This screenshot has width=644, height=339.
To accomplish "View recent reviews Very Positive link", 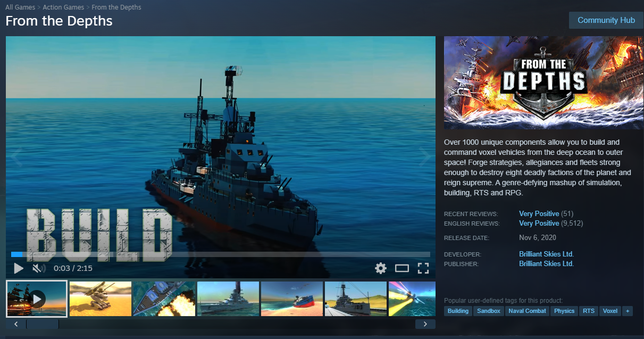I will click(x=539, y=213).
